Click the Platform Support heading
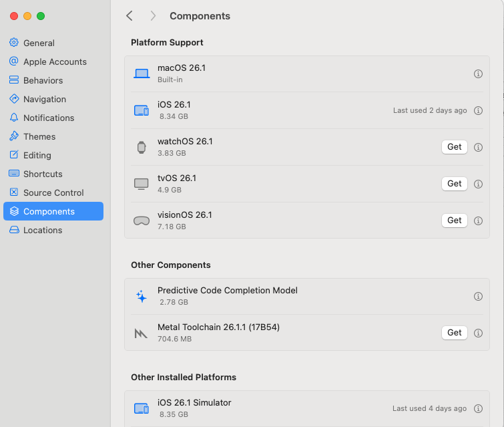 click(x=167, y=43)
